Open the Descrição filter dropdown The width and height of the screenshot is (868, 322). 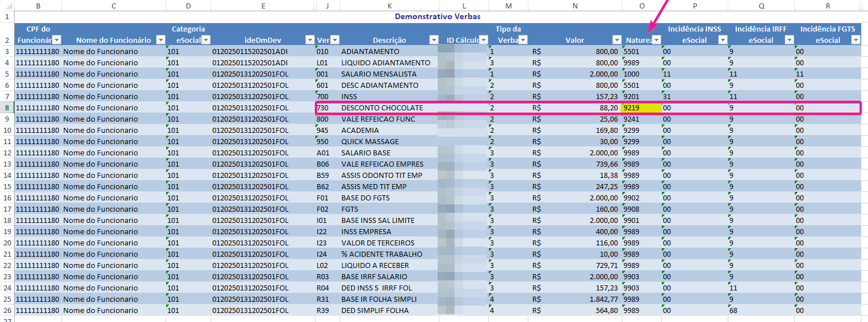(434, 40)
